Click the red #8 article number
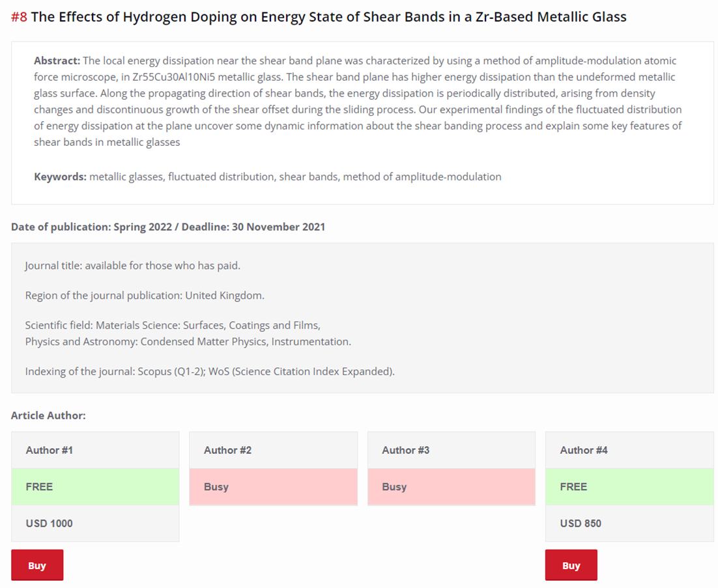Viewport: 718px width, 588px height. pos(19,17)
